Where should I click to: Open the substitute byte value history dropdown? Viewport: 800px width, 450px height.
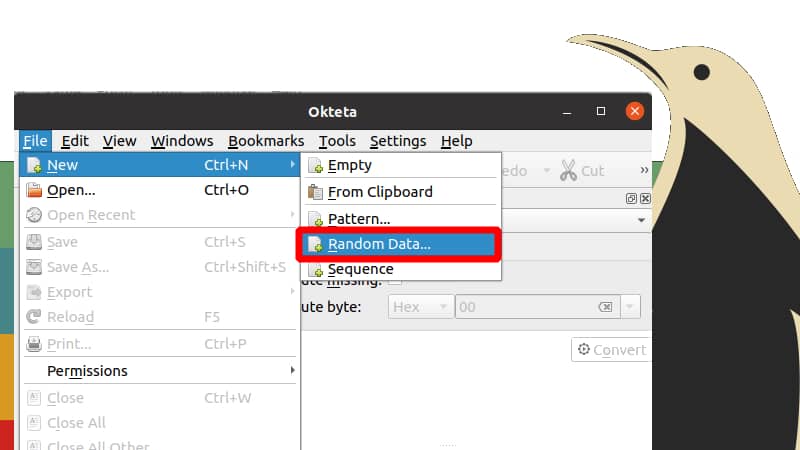(630, 307)
